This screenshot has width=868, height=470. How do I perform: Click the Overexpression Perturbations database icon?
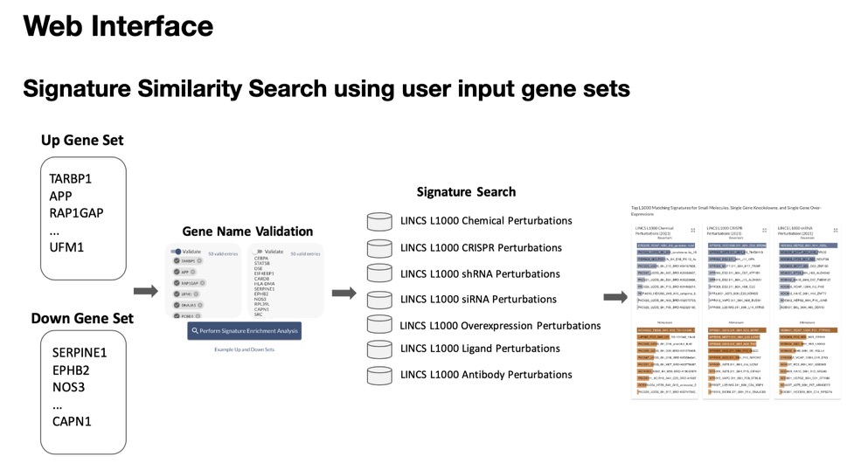(379, 324)
